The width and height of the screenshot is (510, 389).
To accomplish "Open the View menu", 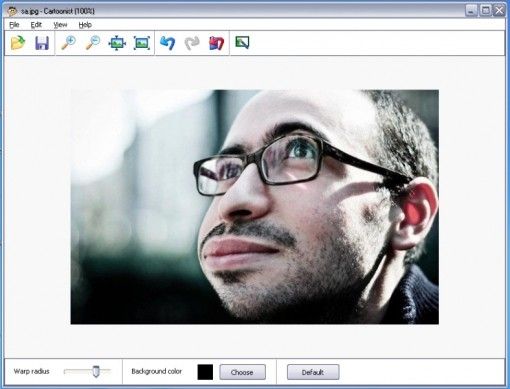I will coord(60,25).
